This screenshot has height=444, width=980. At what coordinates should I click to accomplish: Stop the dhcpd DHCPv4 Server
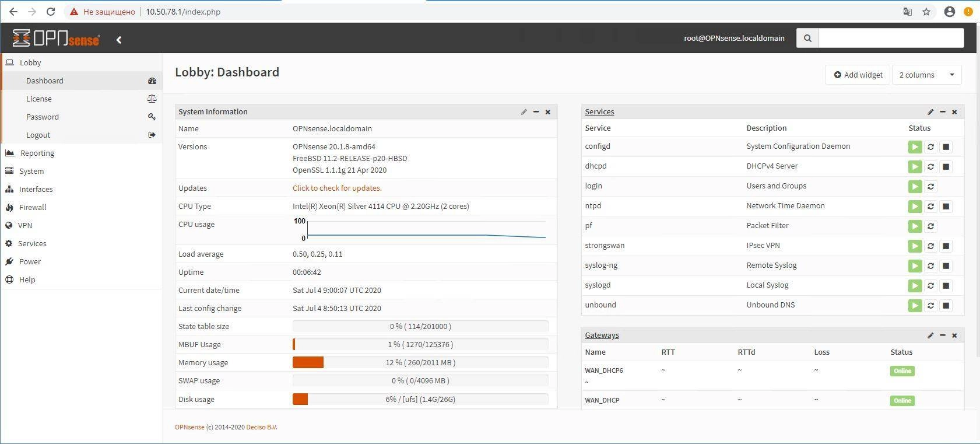tap(946, 167)
